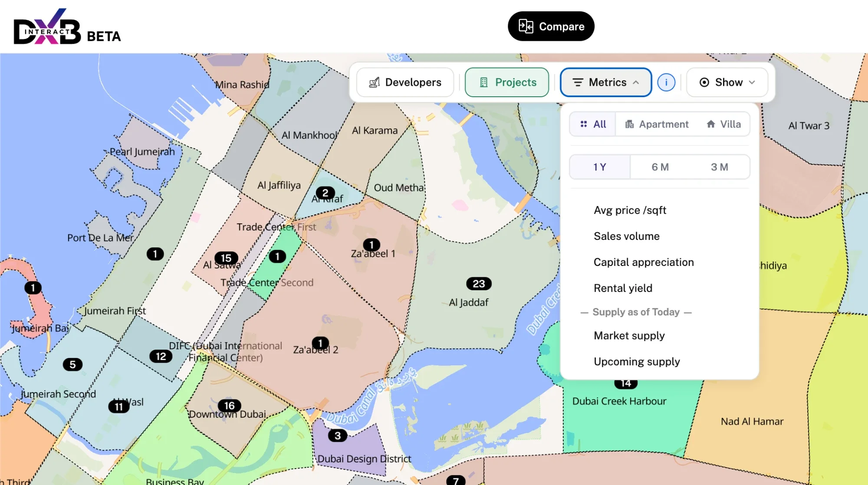Click the cluster marker 16 in Downtown Dubai

coord(229,406)
